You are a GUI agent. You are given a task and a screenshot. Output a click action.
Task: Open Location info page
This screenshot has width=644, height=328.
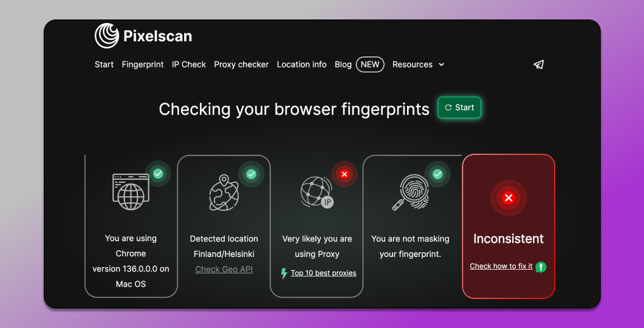click(301, 64)
